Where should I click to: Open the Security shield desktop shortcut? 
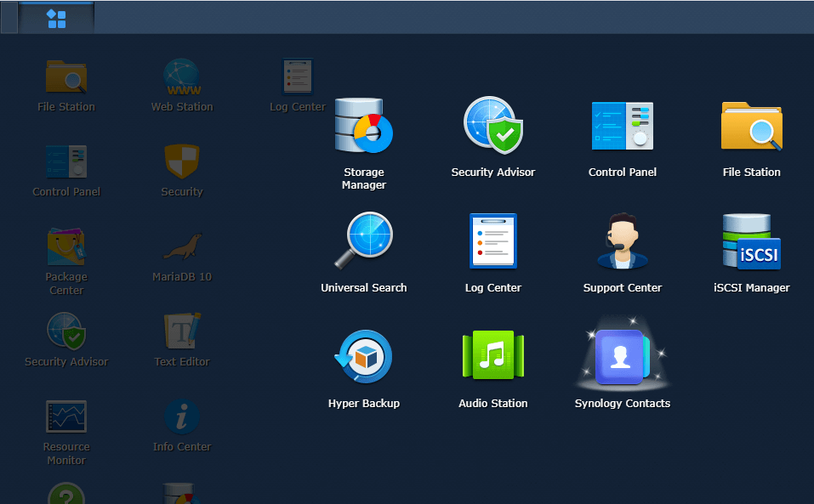click(x=182, y=161)
